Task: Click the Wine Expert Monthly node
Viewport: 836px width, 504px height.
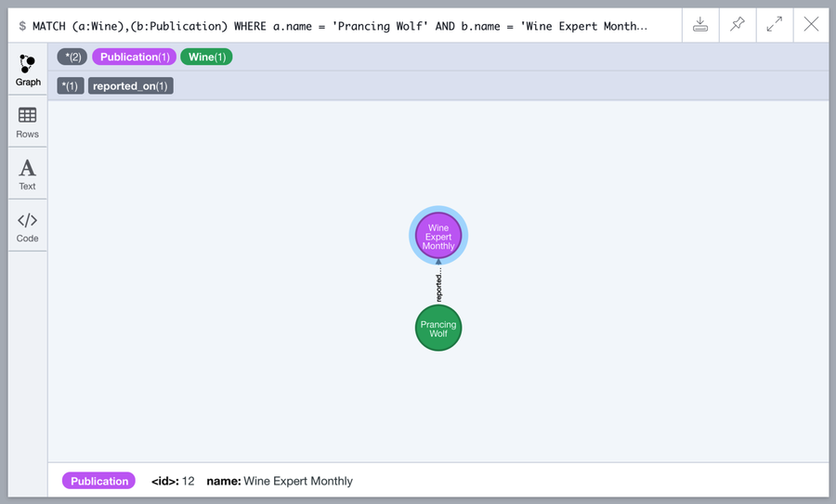Action: [438, 236]
